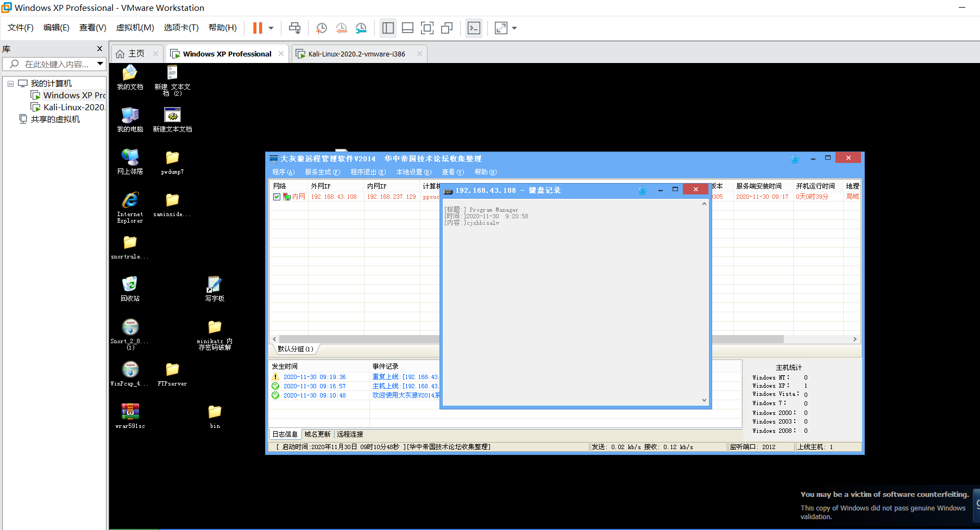The height and width of the screenshot is (530, 980).
Task: Enter full screen mode icon in VMware toolbar
Action: [428, 28]
